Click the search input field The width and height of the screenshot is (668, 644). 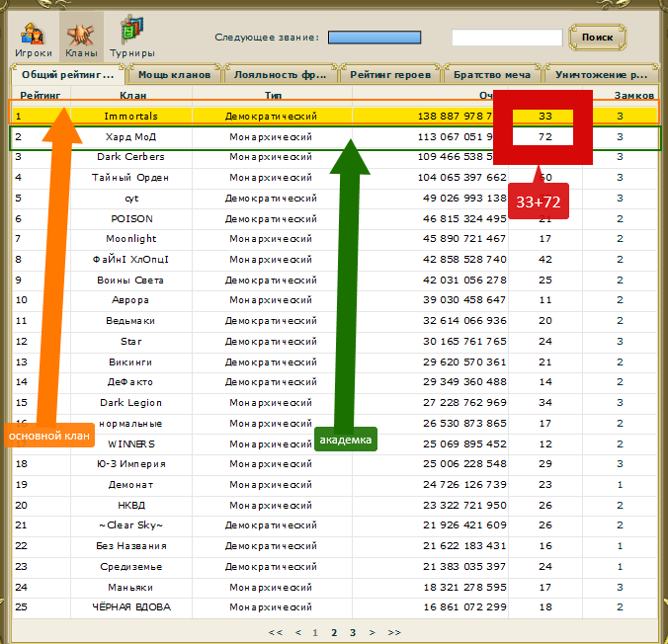click(507, 38)
